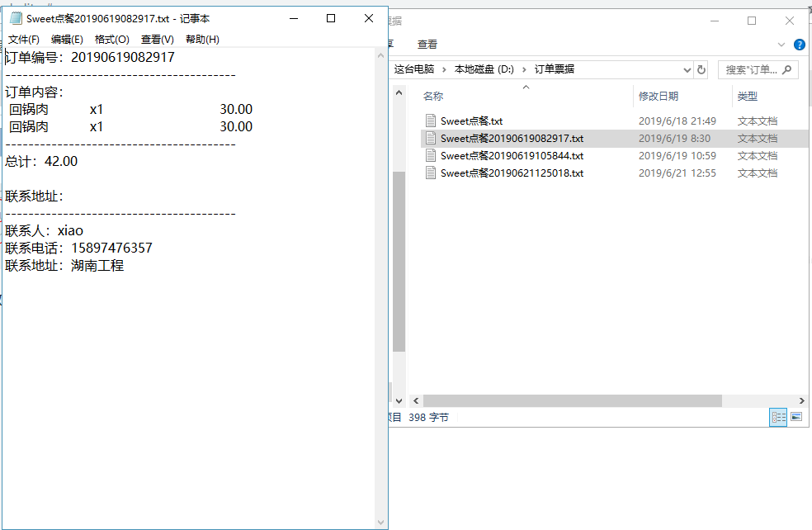Viewport: 812px width, 530px height.
Task: Select the large icons view in status bar
Action: tap(795, 417)
